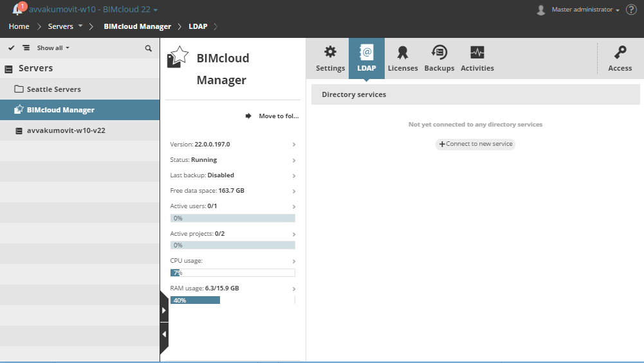Click the LDAP breadcrumb link
Screen dimensions: 644x363
click(198, 26)
